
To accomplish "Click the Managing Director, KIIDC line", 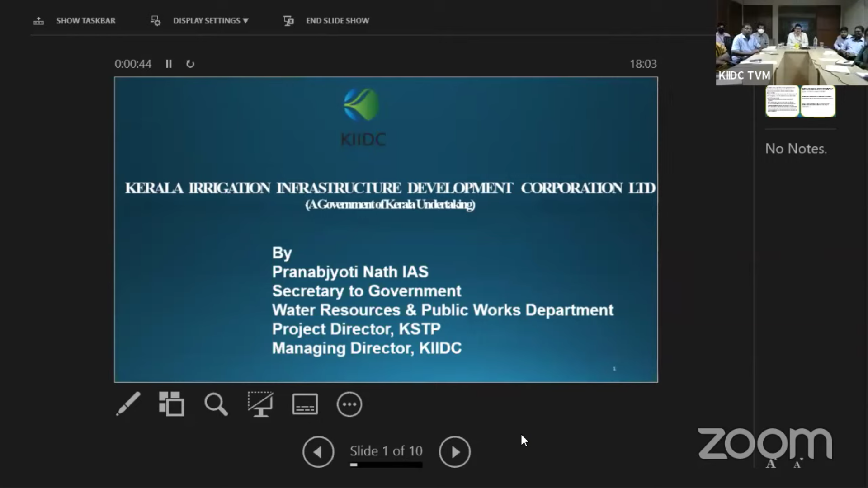I will (x=367, y=348).
